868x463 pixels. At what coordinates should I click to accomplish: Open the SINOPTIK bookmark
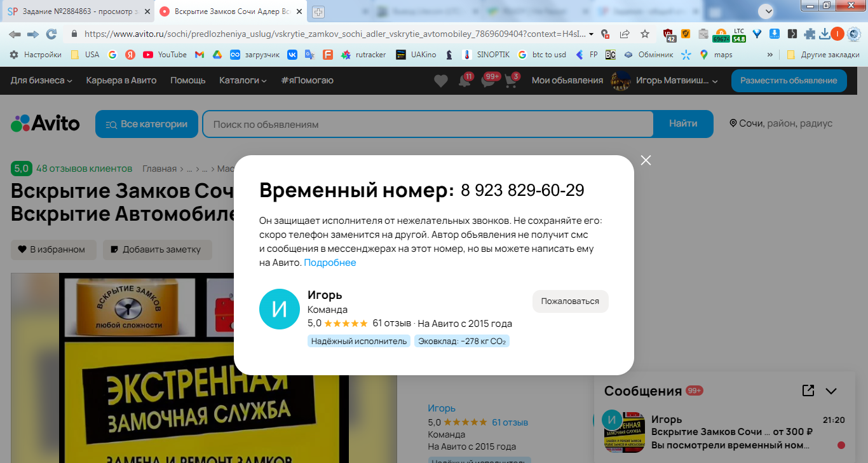pyautogui.click(x=485, y=55)
